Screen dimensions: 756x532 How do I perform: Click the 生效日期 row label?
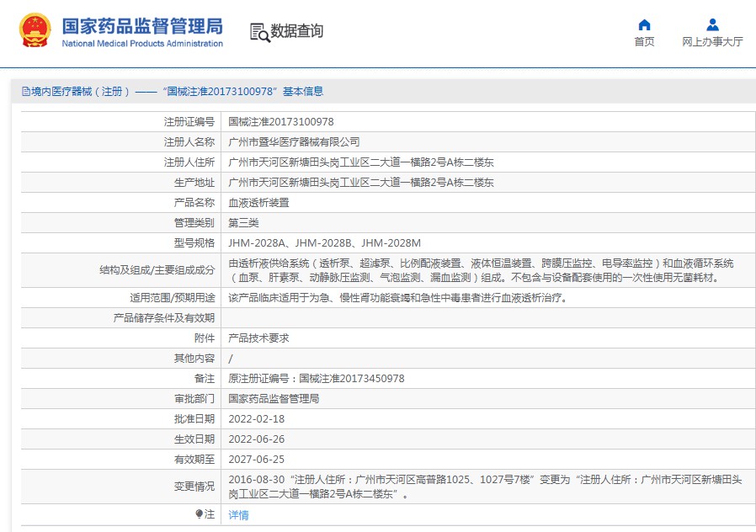[x=194, y=439]
